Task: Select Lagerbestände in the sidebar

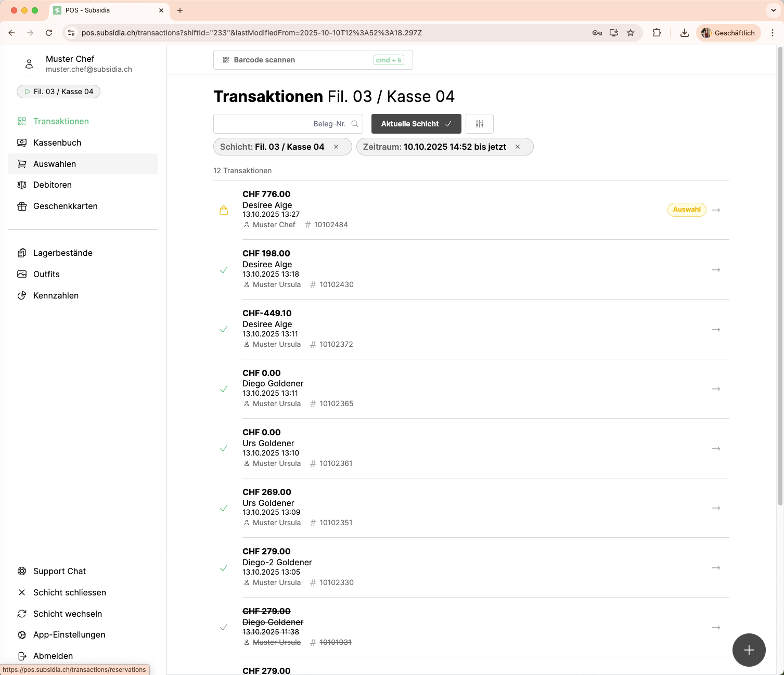Action: 63,253
